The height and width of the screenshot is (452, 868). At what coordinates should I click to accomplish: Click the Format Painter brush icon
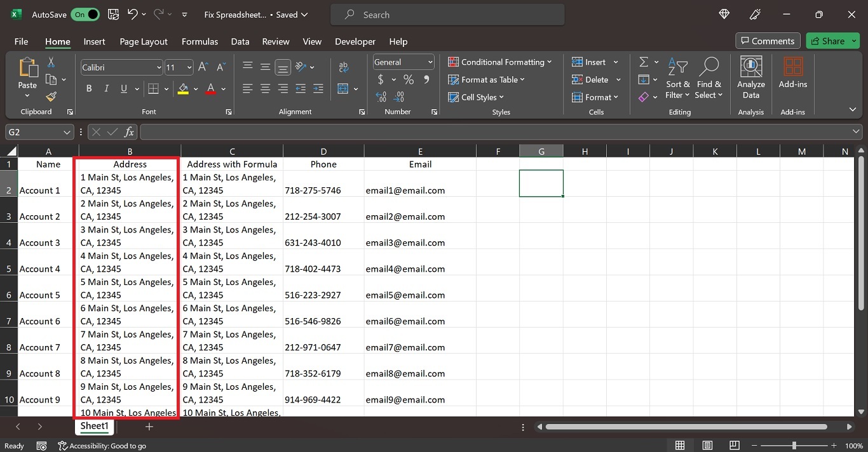coord(51,96)
